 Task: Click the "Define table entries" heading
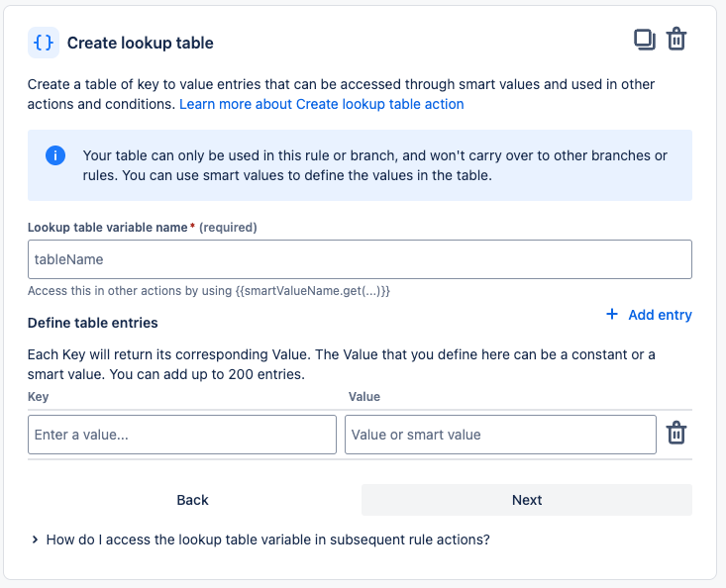[x=93, y=323]
